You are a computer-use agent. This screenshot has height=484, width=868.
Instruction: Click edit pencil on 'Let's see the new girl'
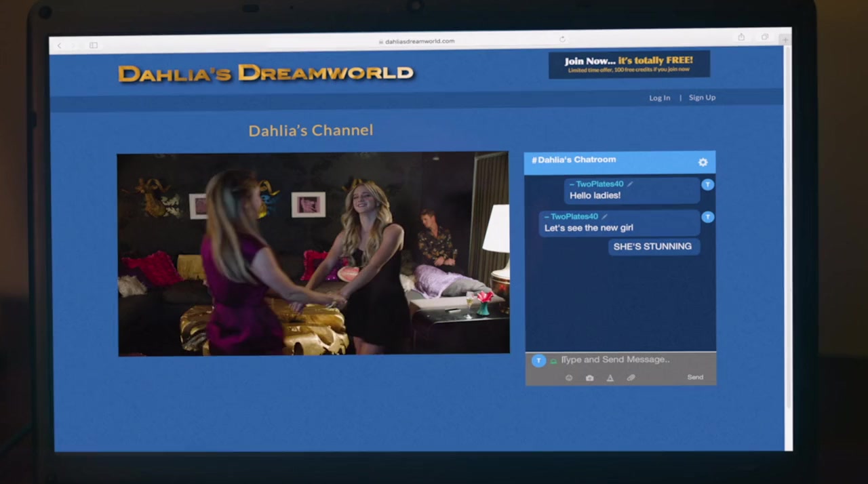point(605,217)
